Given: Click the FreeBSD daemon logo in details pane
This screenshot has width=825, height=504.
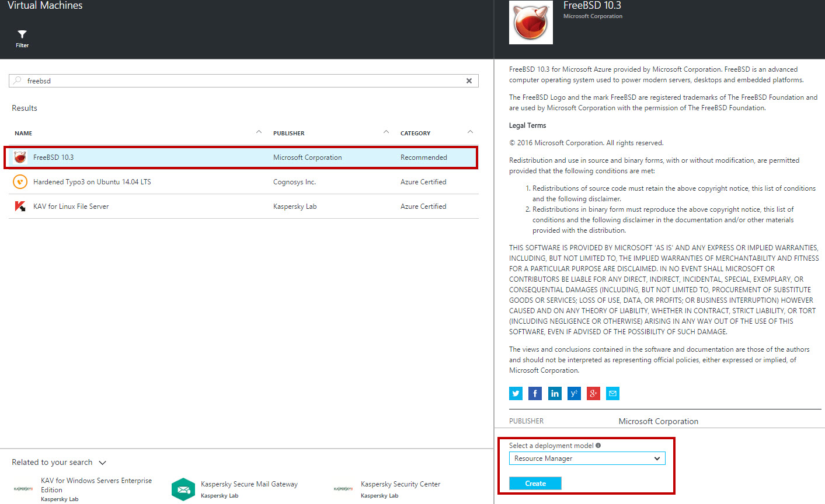Looking at the screenshot, I should (x=531, y=22).
